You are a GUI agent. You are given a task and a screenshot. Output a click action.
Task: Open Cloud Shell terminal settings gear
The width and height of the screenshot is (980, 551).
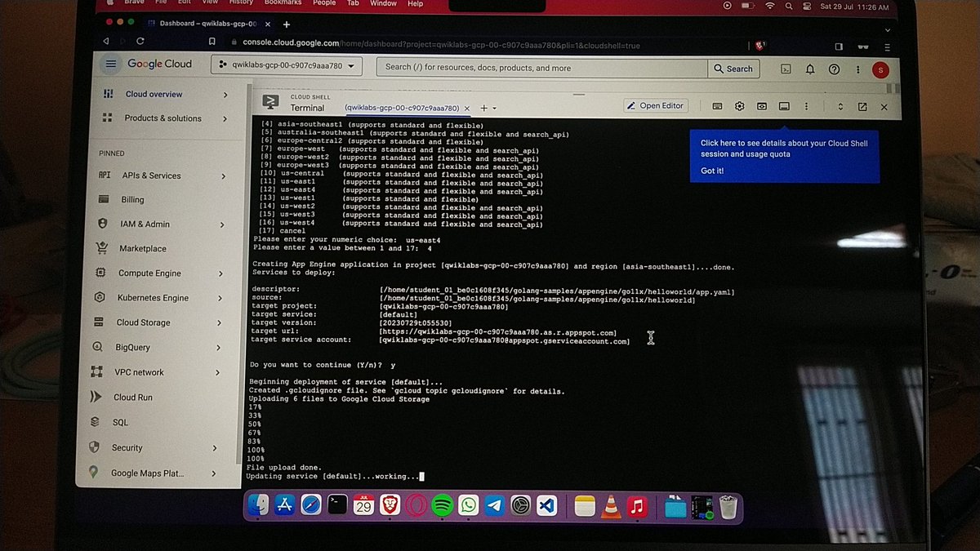click(739, 107)
